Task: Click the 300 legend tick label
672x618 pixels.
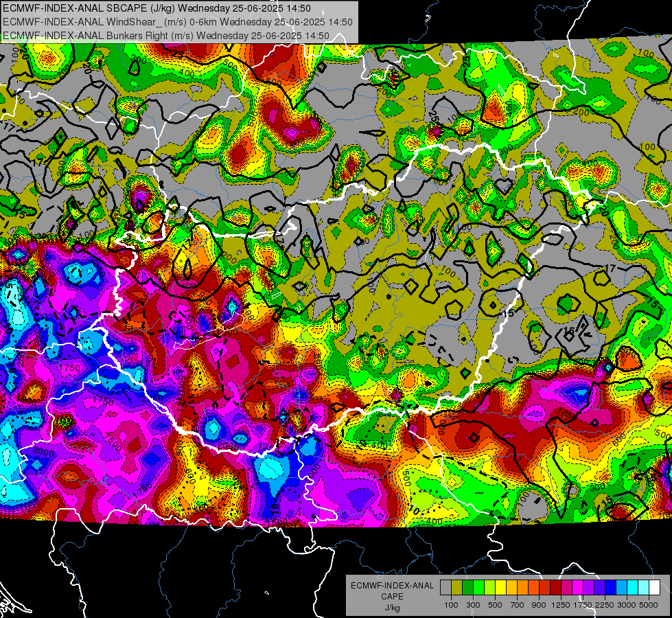Action: (473, 605)
